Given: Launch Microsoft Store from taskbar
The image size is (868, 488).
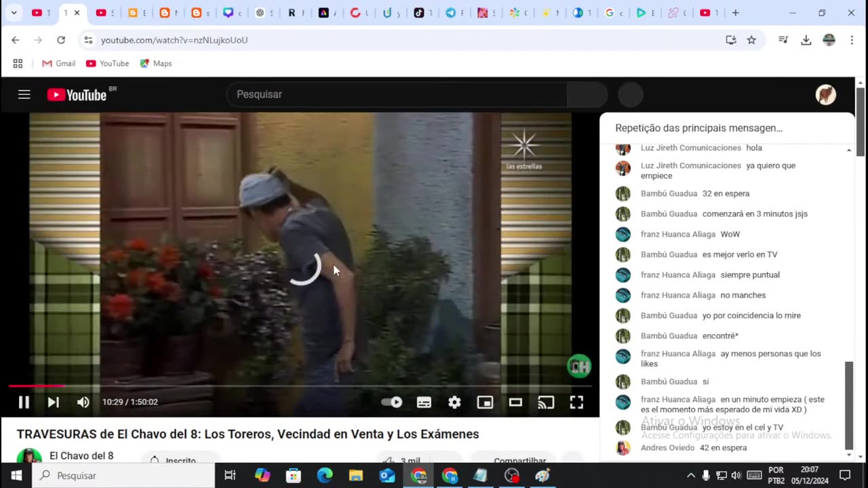Looking at the screenshot, I should (294, 475).
